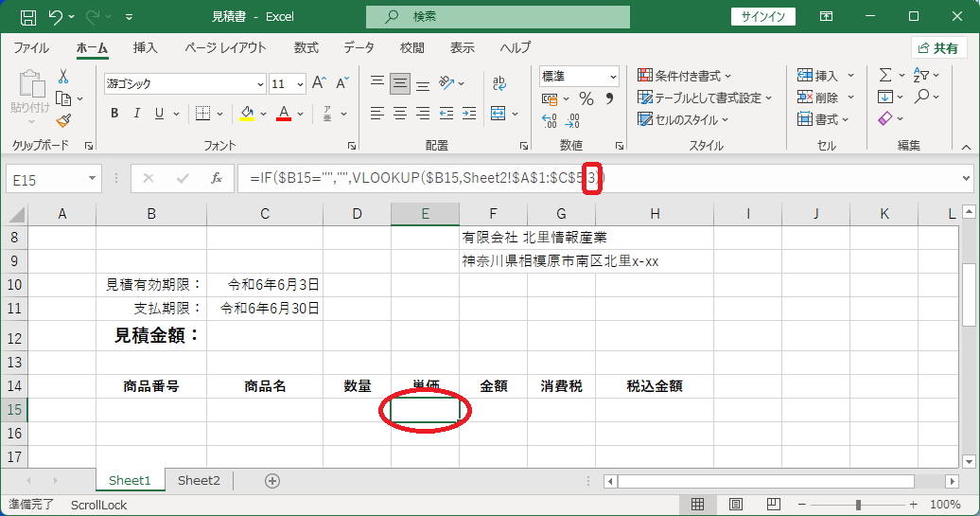980x516 pixels.
Task: Save the workbook with the floppy icon
Action: pos(28,17)
